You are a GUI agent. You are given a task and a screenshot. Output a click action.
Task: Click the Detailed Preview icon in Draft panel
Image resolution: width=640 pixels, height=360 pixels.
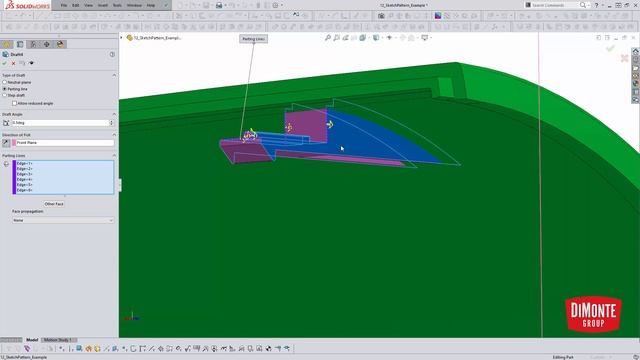pos(31,63)
